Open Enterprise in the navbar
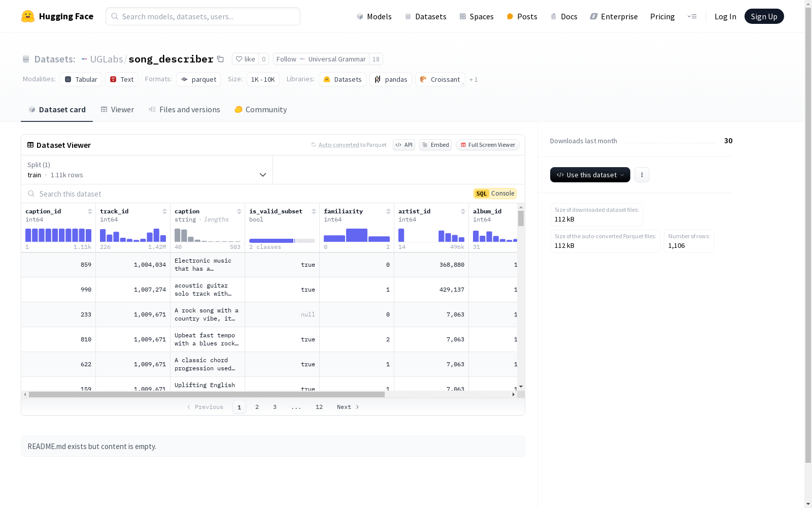 click(x=614, y=16)
